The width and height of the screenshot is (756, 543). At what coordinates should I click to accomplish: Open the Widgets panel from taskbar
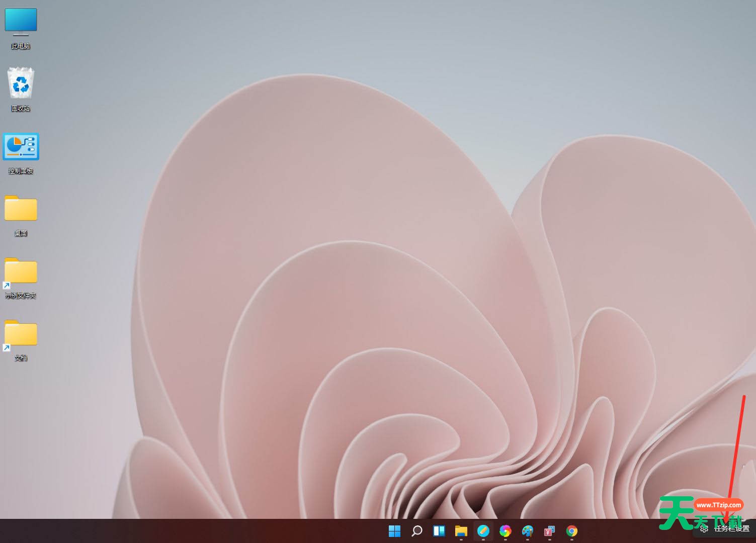[x=439, y=531]
